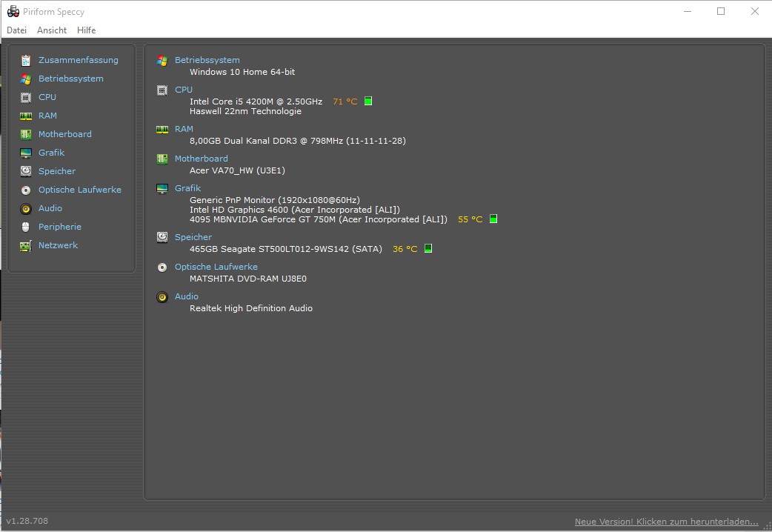The width and height of the screenshot is (772, 532).
Task: Click 'Intel Core i5 4200M @ 2.50GHz' text
Action: click(256, 102)
